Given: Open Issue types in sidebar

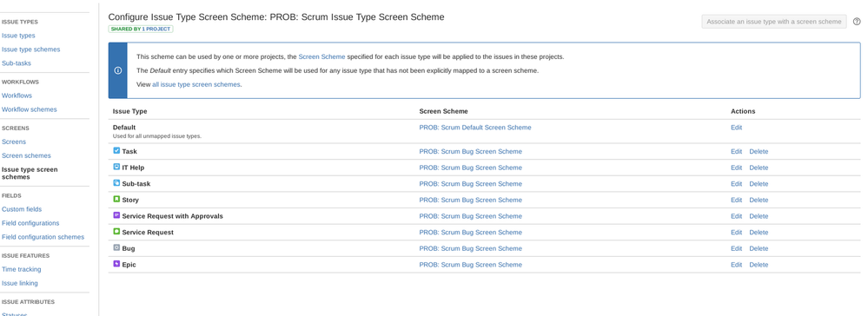Looking at the screenshot, I should coord(18,36).
